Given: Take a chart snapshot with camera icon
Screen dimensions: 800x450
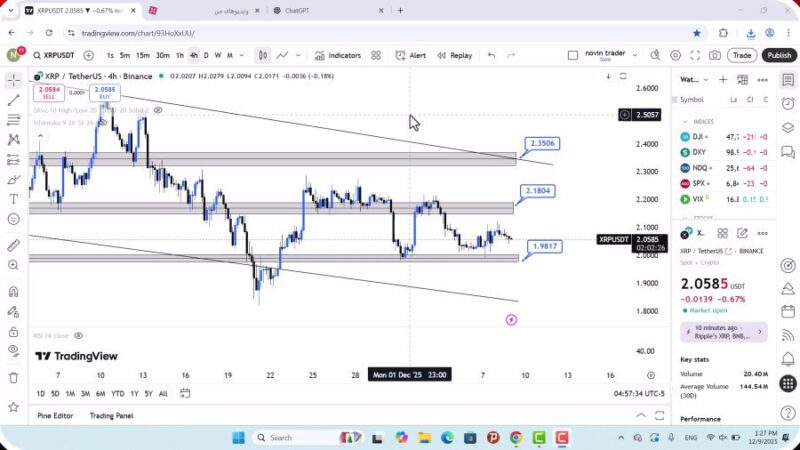Looking at the screenshot, I should pos(714,55).
